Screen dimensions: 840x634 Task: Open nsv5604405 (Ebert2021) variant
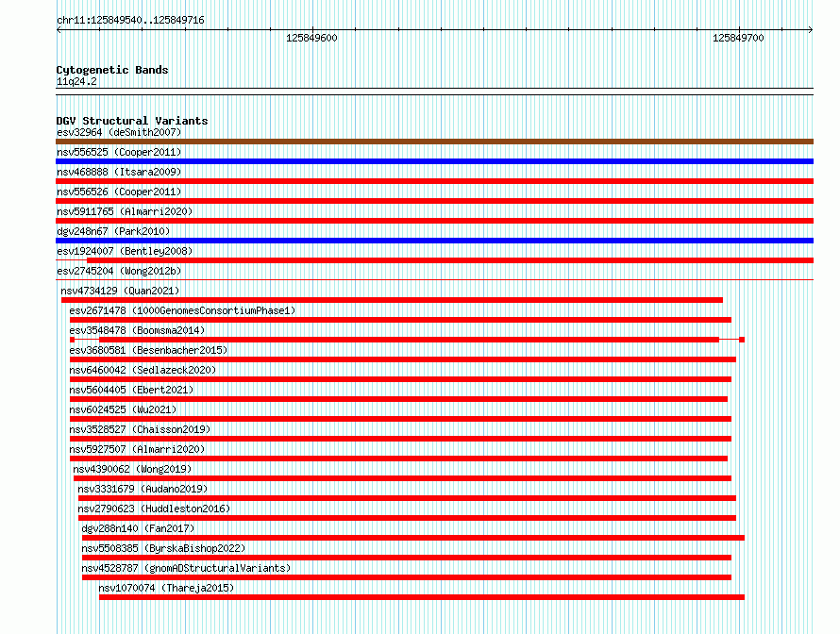click(x=131, y=390)
